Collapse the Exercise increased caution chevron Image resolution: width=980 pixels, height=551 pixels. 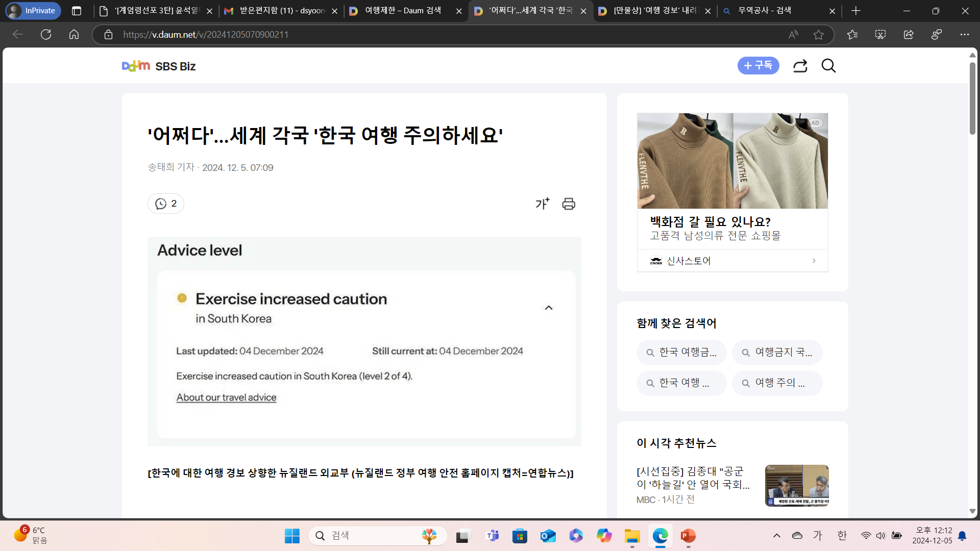tap(549, 308)
